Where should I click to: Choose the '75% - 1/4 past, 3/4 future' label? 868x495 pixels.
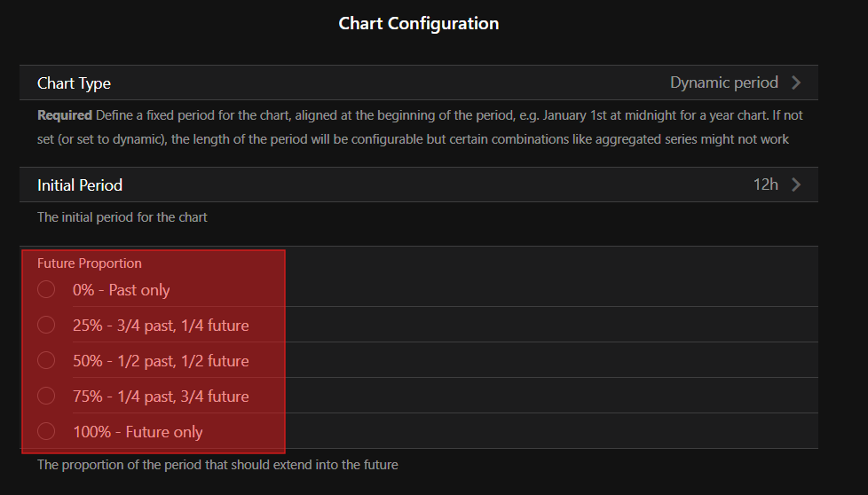tap(161, 397)
